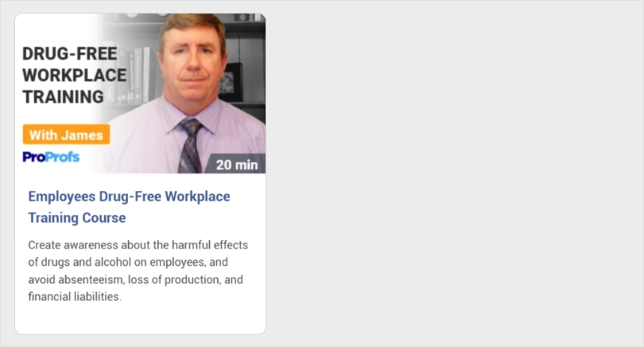Click the empty gray area beside the card
The height and width of the screenshot is (347, 644).
(452, 173)
